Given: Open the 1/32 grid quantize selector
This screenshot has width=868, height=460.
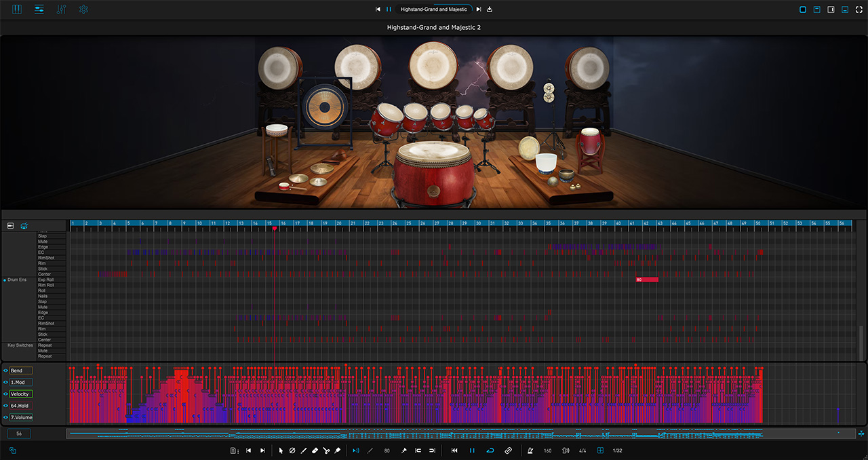Looking at the screenshot, I should (617, 451).
